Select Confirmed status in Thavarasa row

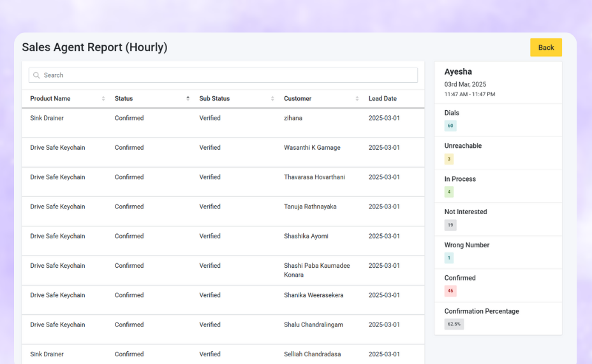(x=129, y=177)
